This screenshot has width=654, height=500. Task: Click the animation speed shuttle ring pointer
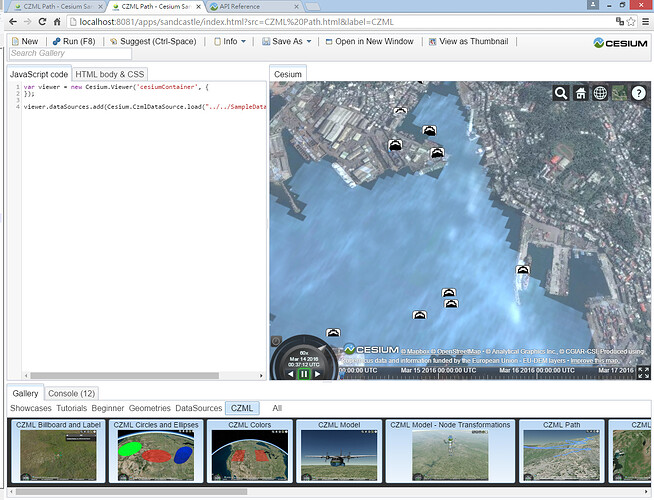tap(321, 347)
